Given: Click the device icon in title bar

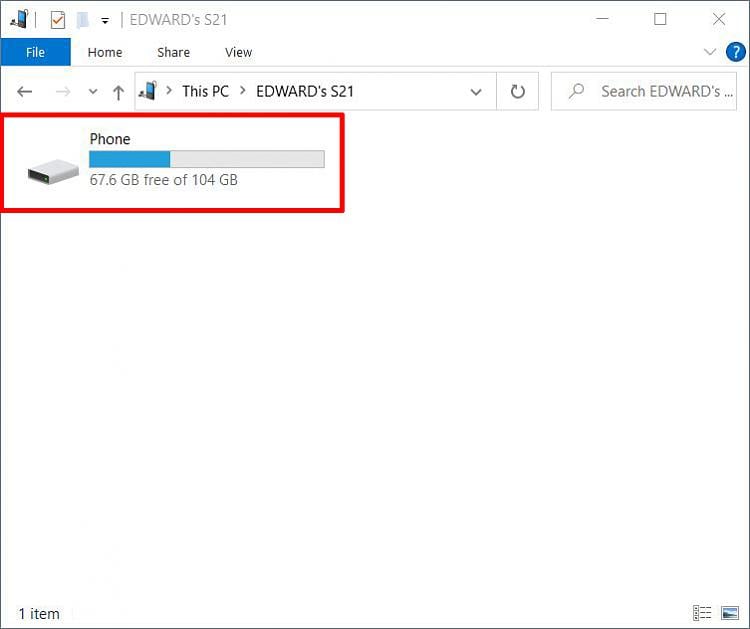Looking at the screenshot, I should click(x=19, y=19).
